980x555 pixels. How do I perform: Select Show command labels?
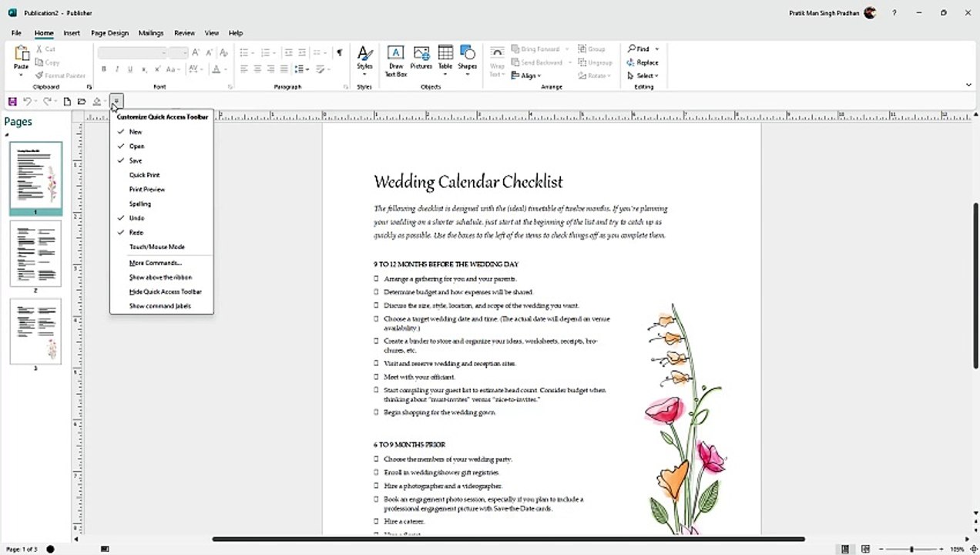pos(162,306)
